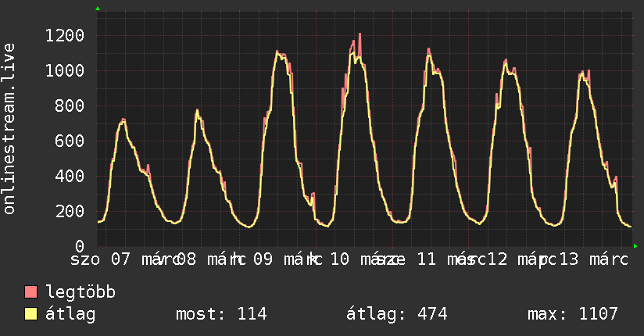Screen dimensions: 644x336
Task: Click the yellow átlag legend color swatch
Action: [30, 314]
